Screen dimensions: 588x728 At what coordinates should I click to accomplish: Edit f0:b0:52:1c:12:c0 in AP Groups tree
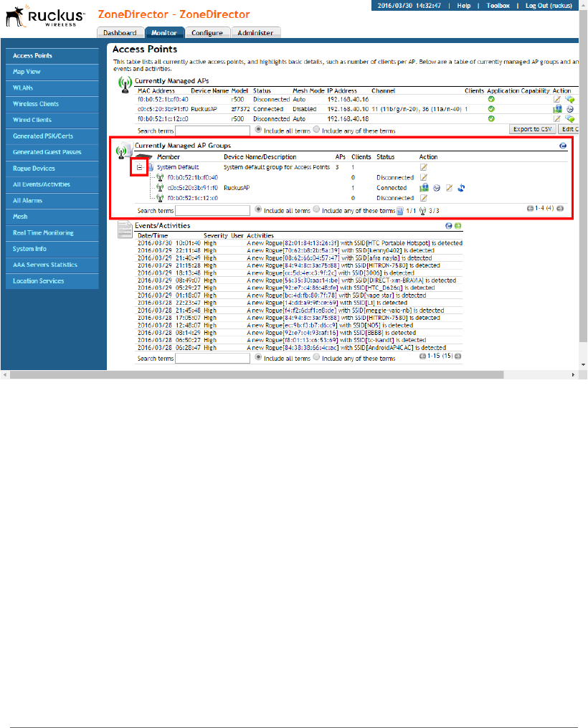tap(424, 198)
